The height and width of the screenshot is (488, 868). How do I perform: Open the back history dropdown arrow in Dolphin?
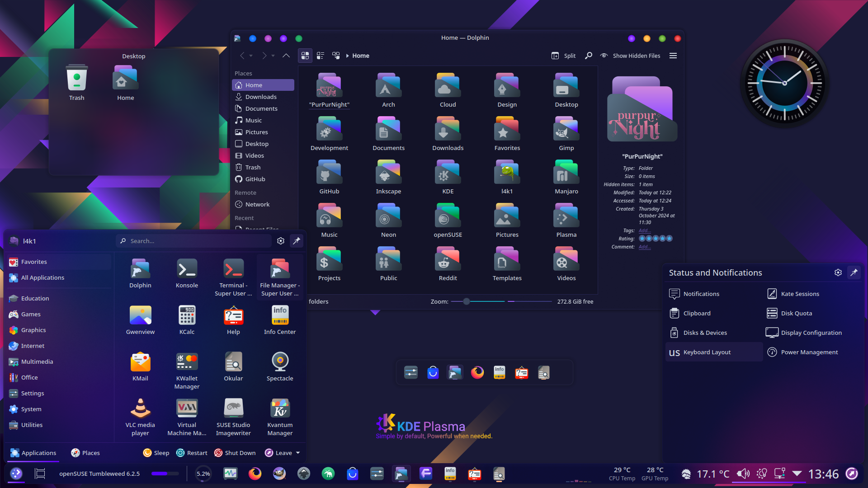point(251,56)
